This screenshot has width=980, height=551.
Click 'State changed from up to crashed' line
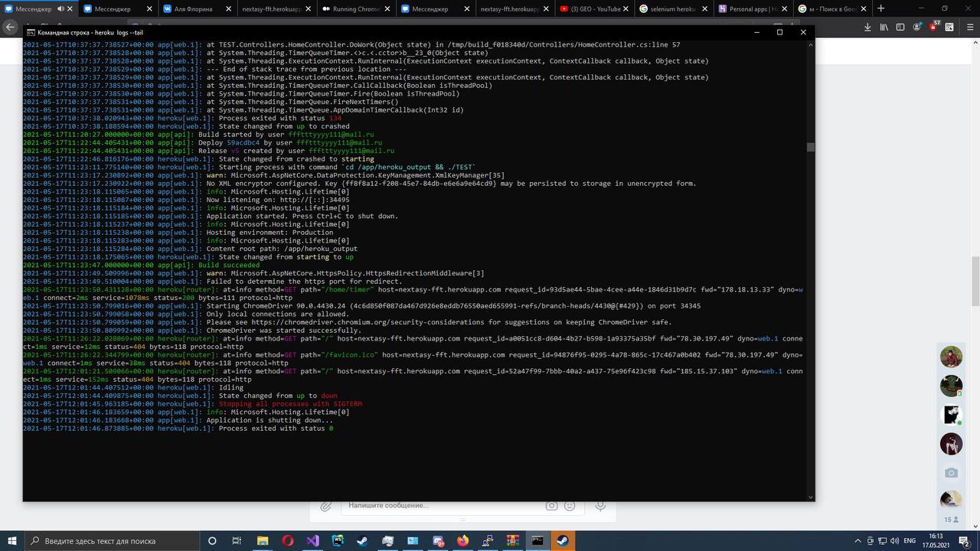click(284, 126)
